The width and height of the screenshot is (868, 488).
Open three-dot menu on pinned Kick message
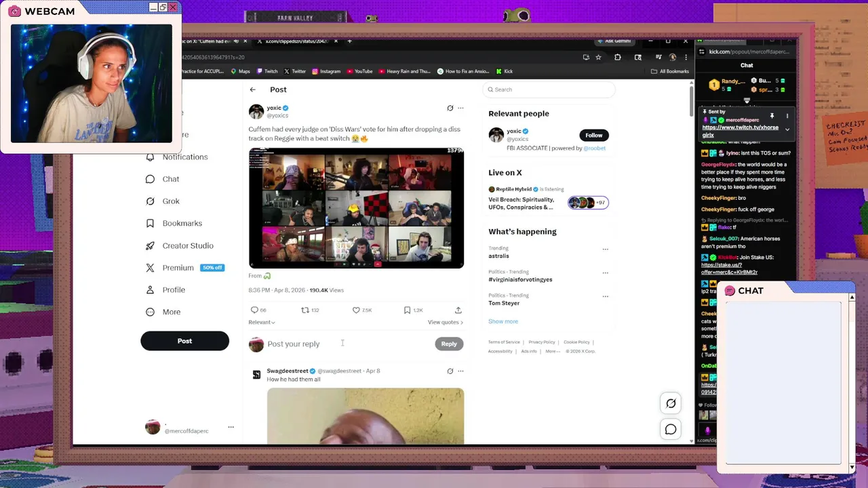(x=787, y=116)
